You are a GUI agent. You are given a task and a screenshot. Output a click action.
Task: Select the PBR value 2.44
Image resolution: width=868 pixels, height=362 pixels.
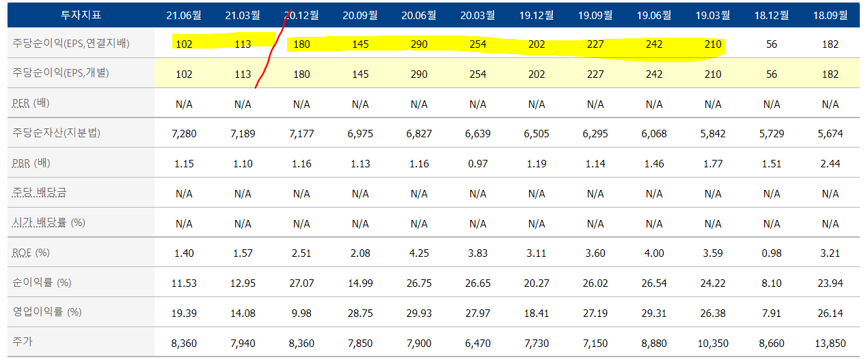[830, 164]
